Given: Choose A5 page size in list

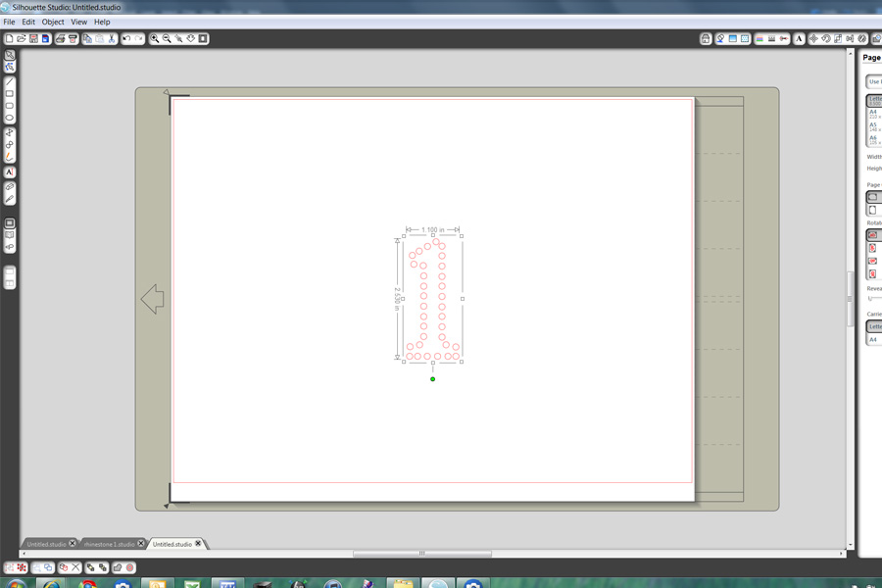Looking at the screenshot, I should (872, 127).
